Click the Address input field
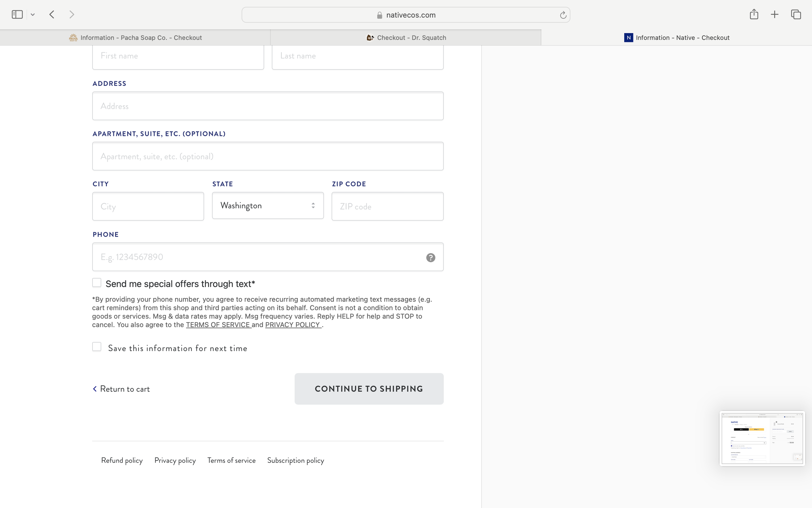This screenshot has width=812, height=508. point(268,106)
